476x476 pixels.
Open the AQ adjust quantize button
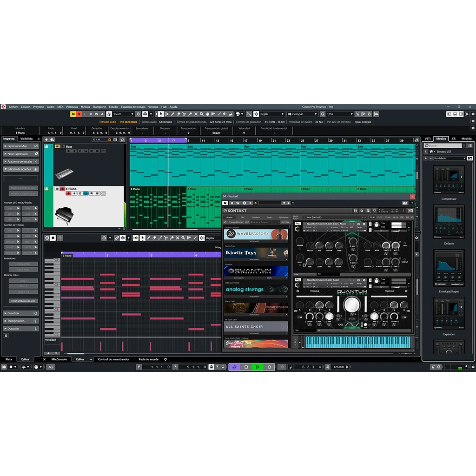[x=51, y=367]
